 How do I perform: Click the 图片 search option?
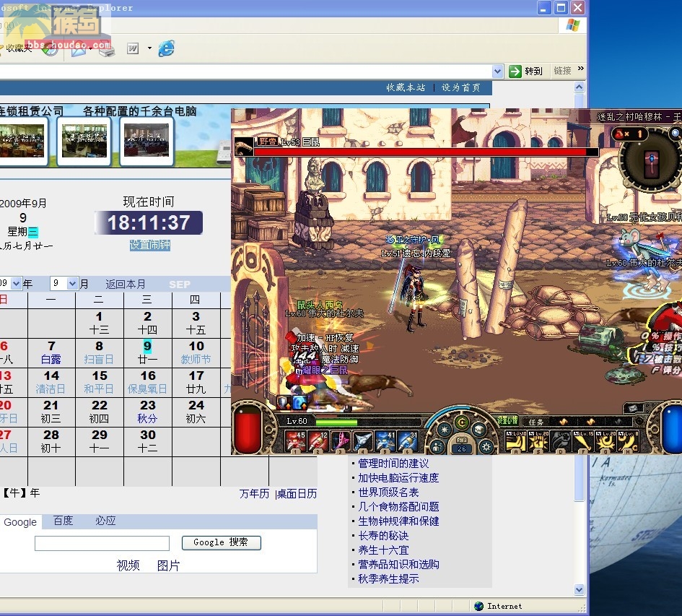pyautogui.click(x=168, y=565)
